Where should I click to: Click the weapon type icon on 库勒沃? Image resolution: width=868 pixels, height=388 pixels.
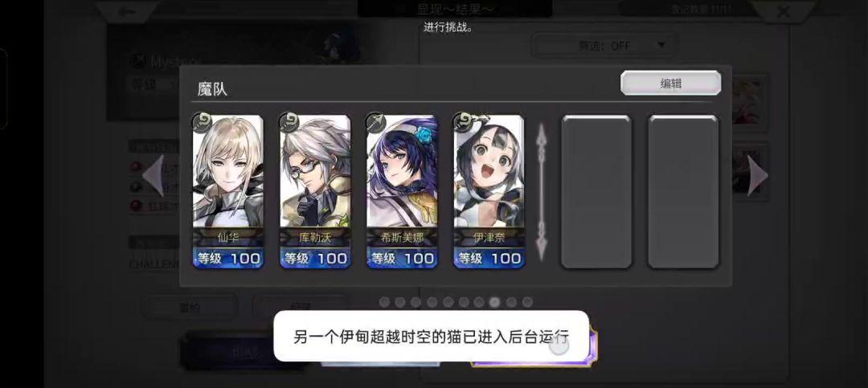pyautogui.click(x=289, y=122)
